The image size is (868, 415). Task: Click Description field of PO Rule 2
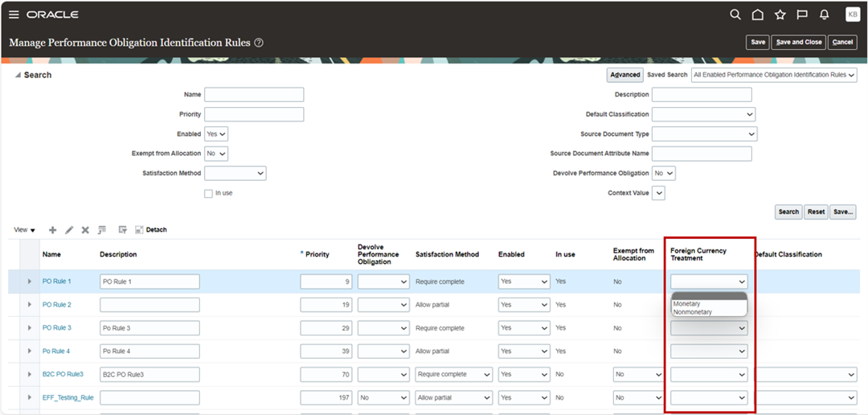coord(149,305)
